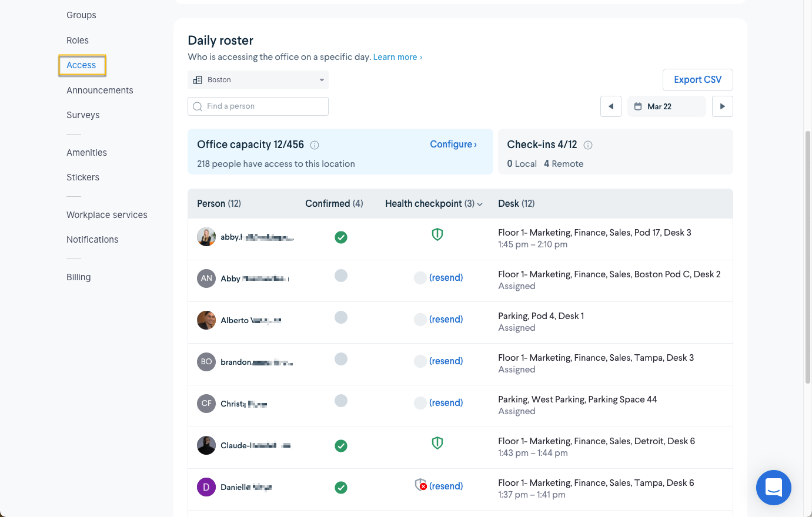Click the 0 Local check-ins count
This screenshot has height=517, width=812.
point(522,164)
